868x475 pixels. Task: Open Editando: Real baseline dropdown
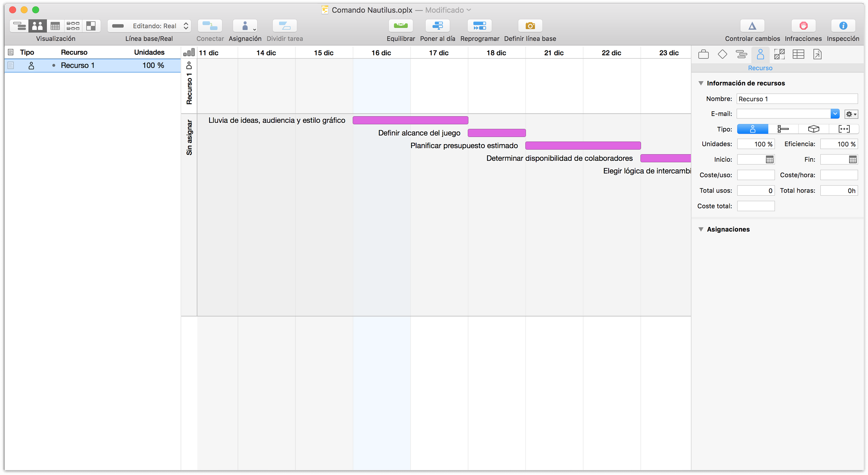(x=149, y=26)
